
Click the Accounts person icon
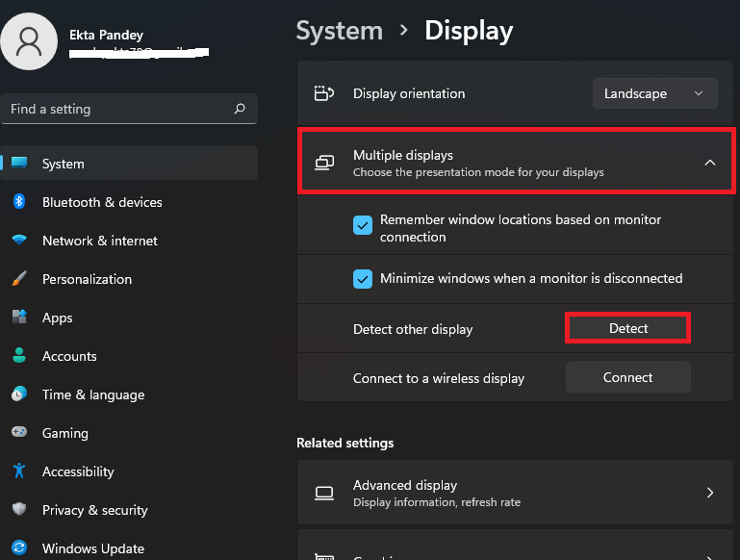click(x=19, y=356)
